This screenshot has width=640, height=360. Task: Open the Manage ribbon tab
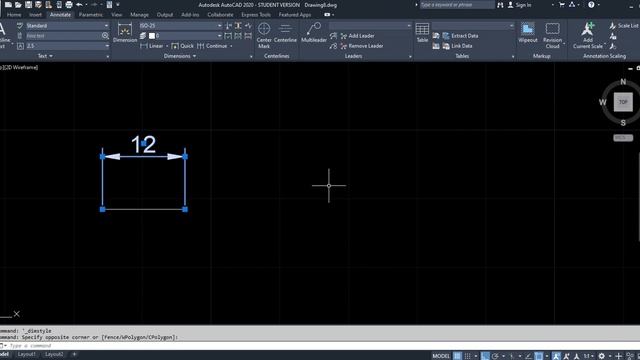139,15
